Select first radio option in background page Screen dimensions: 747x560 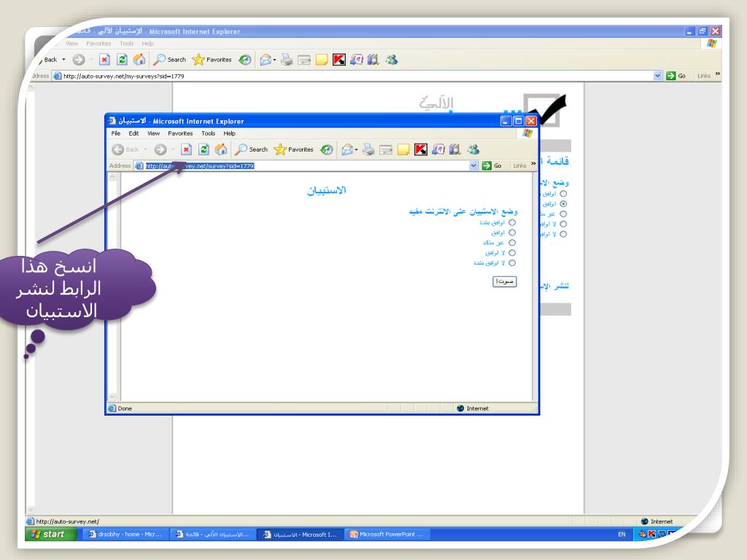564,194
